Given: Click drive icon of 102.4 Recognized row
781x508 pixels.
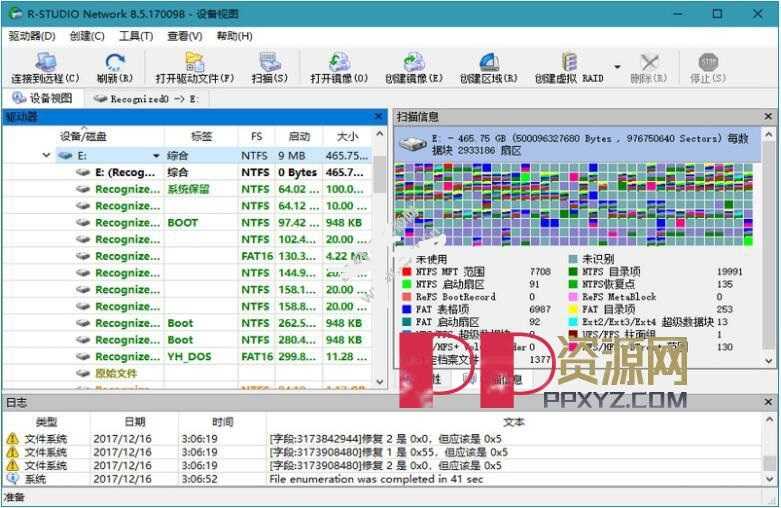Looking at the screenshot, I should 83,239.
